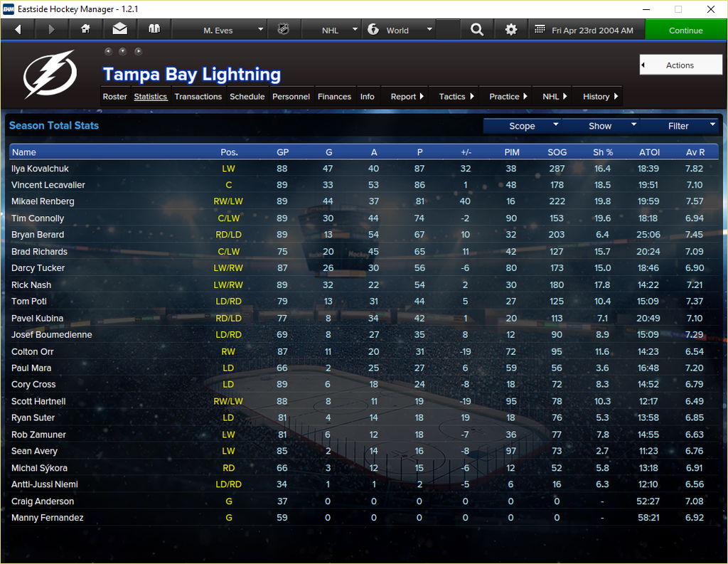Sort by the PIM column header
The height and width of the screenshot is (564, 728).
point(512,152)
